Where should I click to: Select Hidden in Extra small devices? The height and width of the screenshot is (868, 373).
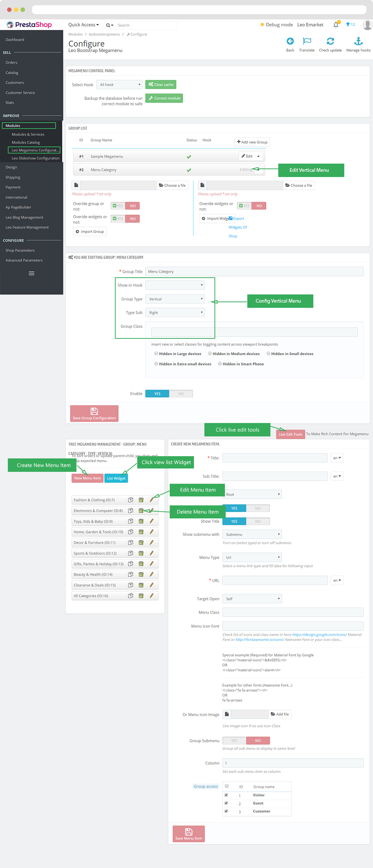pyautogui.click(x=156, y=363)
